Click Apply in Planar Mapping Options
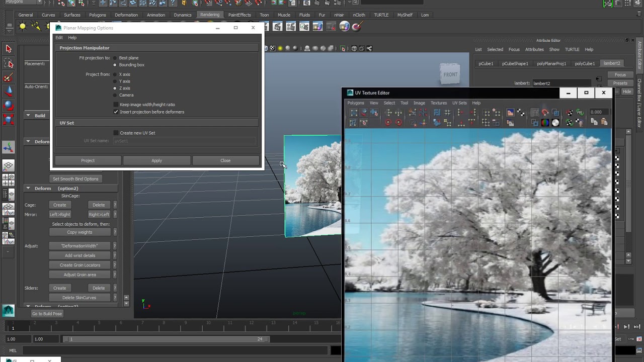Image resolution: width=644 pixels, height=362 pixels. pos(156,160)
